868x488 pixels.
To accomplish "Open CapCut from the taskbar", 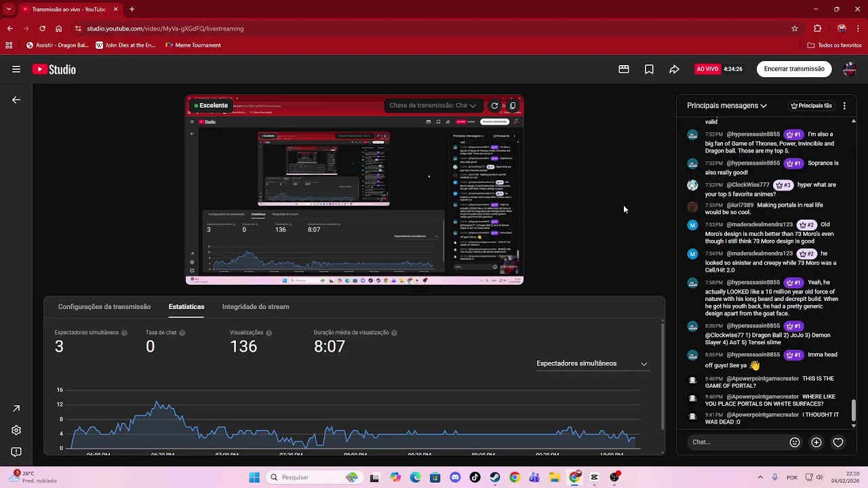I will pos(595,477).
